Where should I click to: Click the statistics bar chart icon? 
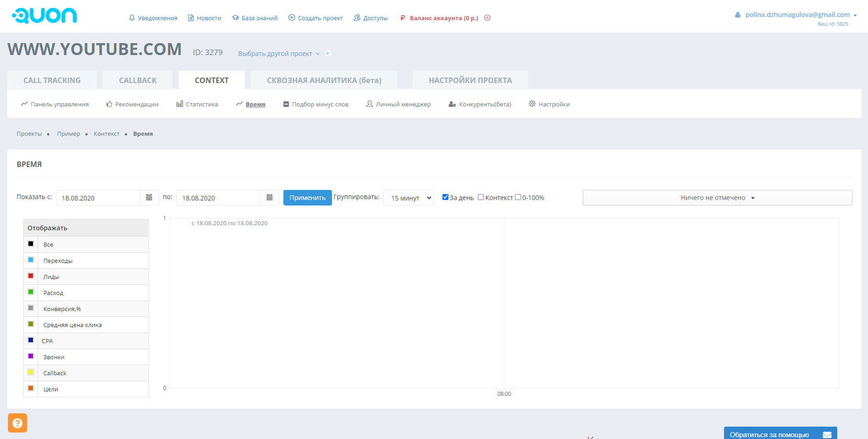180,104
